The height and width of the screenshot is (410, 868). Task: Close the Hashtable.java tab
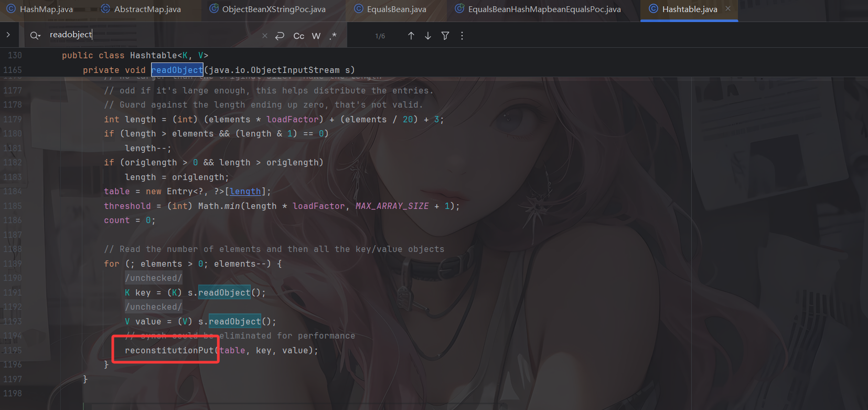click(x=728, y=9)
